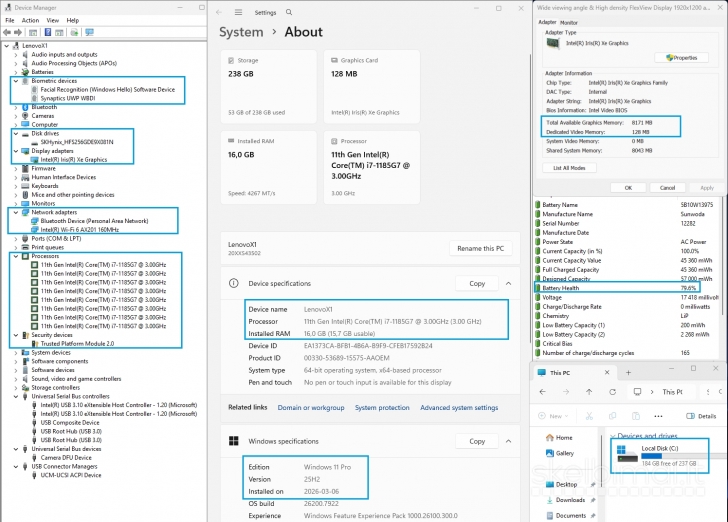
Task: Select the Intel Wi-Fi 6 AX201 adapter
Action: (x=79, y=229)
